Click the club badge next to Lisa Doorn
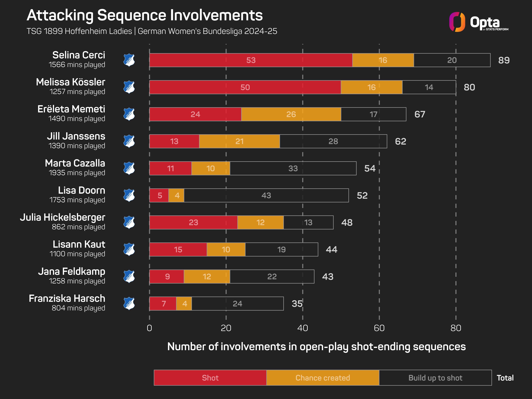Viewport: 532px width, 399px height. click(x=129, y=195)
